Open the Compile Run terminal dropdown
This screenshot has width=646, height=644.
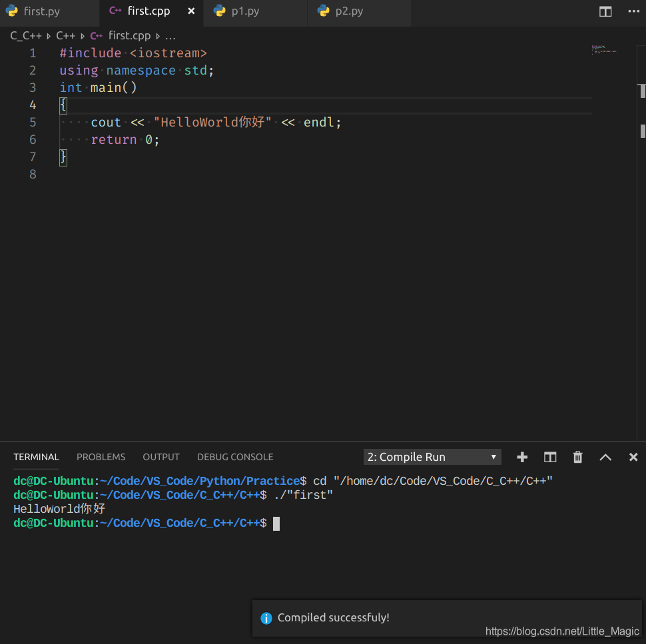(x=432, y=457)
